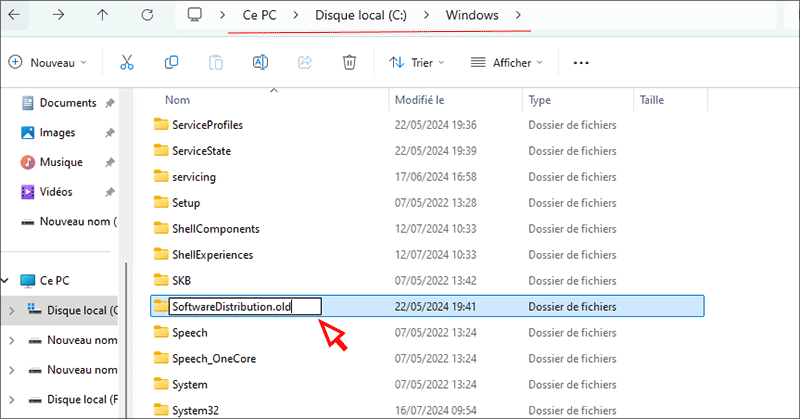Open Documents in the sidebar

(x=67, y=103)
